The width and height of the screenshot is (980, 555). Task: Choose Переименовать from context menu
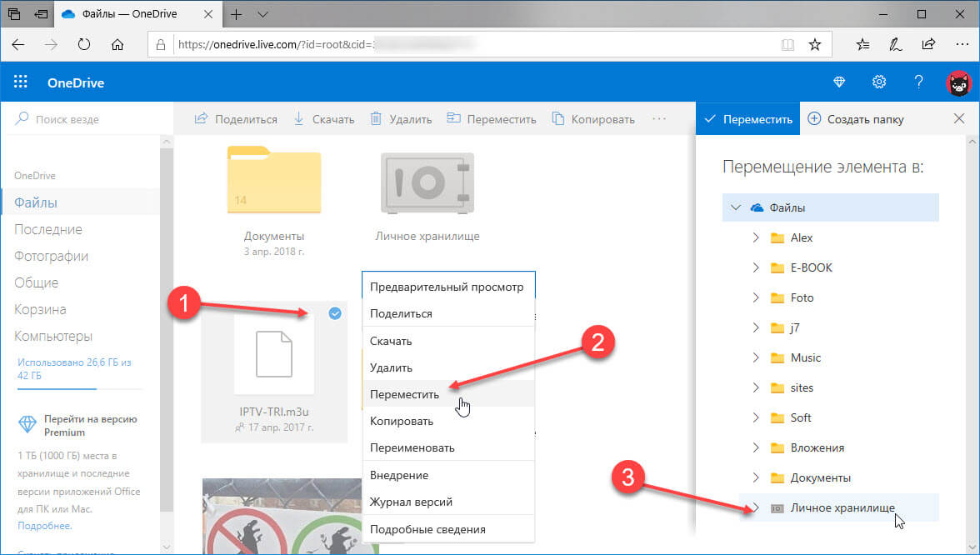(448, 447)
